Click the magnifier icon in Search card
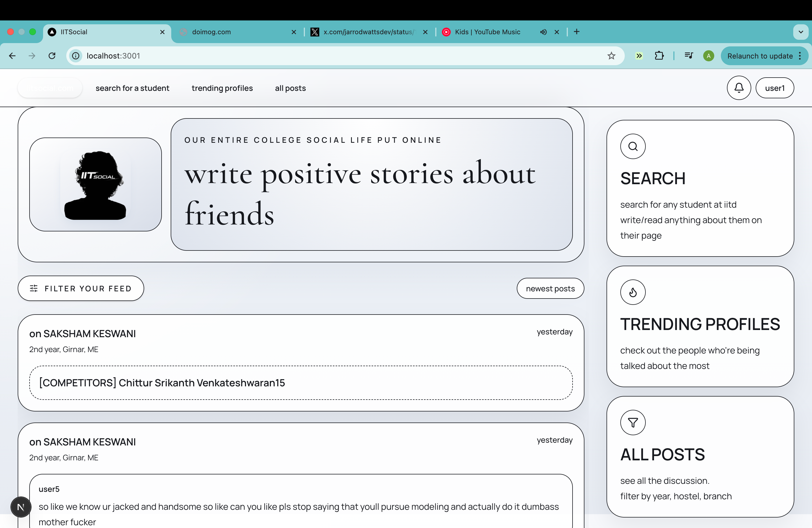 coord(633,146)
